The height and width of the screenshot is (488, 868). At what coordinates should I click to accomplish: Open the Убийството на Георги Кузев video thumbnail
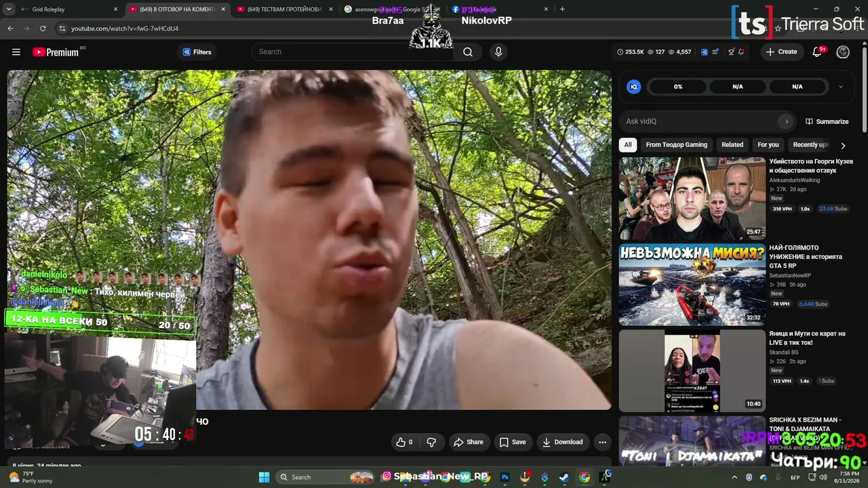click(692, 199)
